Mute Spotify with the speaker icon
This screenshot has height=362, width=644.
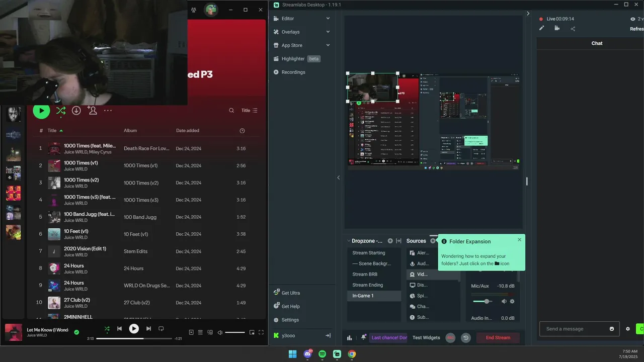point(220,332)
